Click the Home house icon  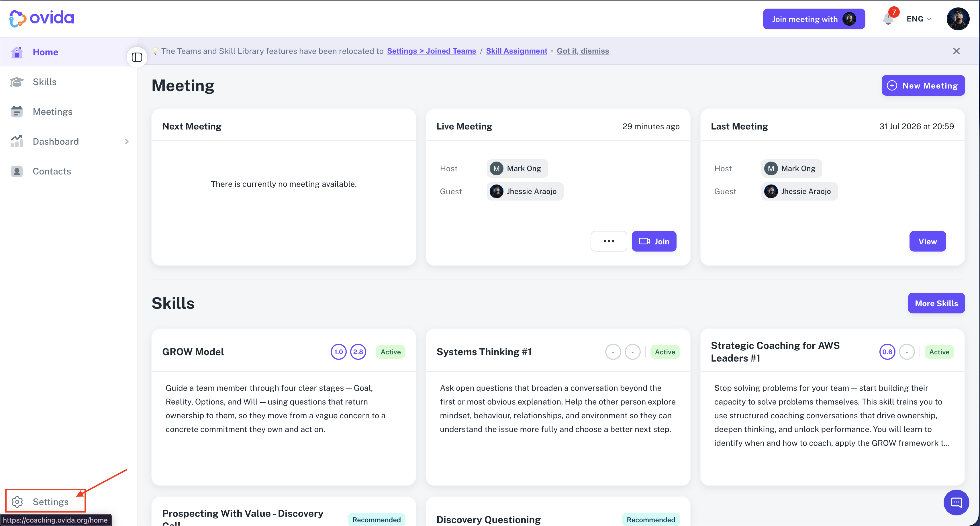click(17, 52)
